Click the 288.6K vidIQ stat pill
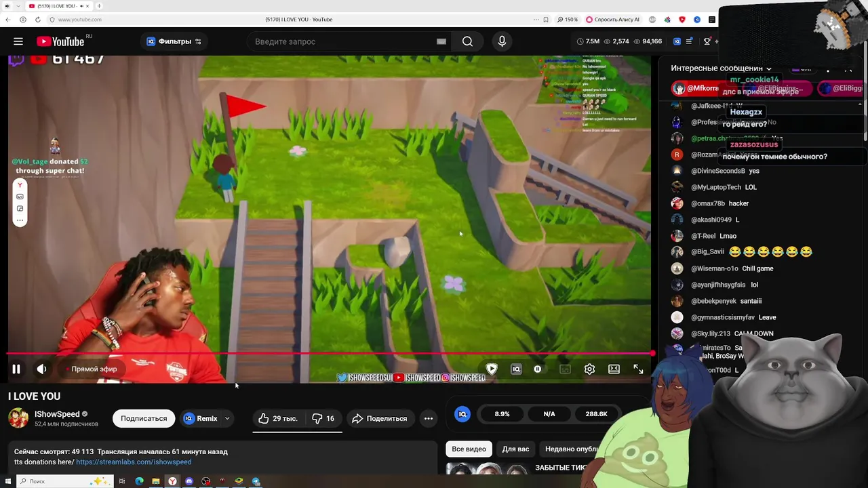The height and width of the screenshot is (488, 868). point(596,413)
